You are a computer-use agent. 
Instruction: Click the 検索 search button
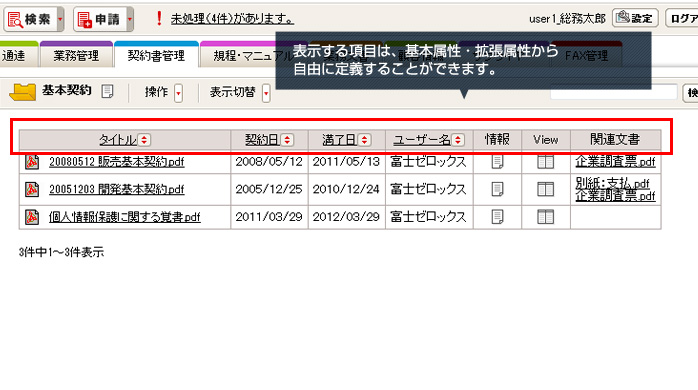[30, 19]
